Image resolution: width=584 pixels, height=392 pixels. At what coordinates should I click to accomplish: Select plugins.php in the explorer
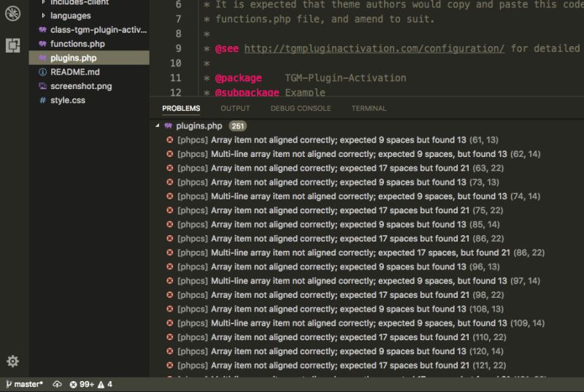89,58
